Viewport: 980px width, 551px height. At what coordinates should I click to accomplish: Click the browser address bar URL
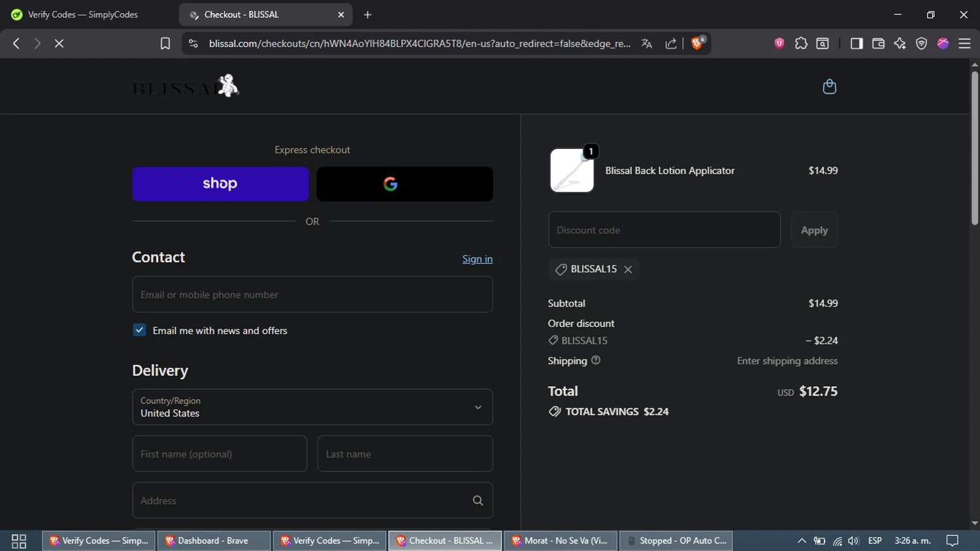click(x=419, y=43)
